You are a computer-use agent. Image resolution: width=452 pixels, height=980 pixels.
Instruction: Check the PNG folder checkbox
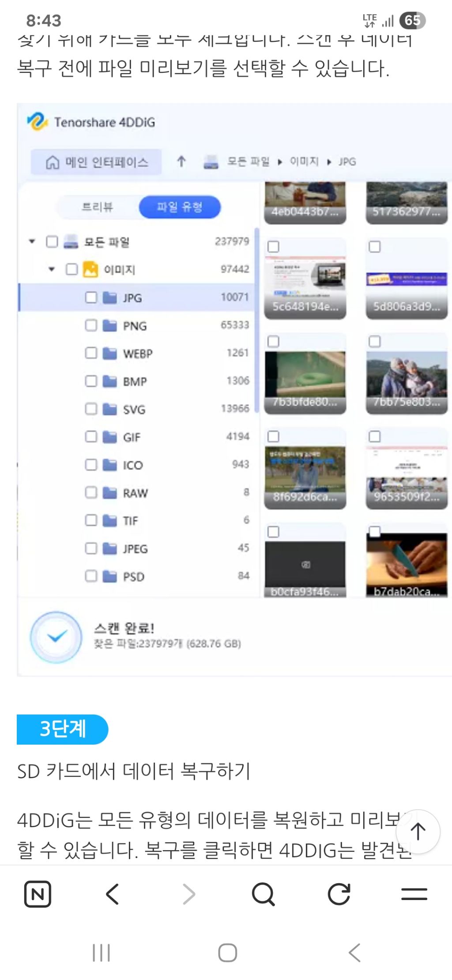pos(91,325)
